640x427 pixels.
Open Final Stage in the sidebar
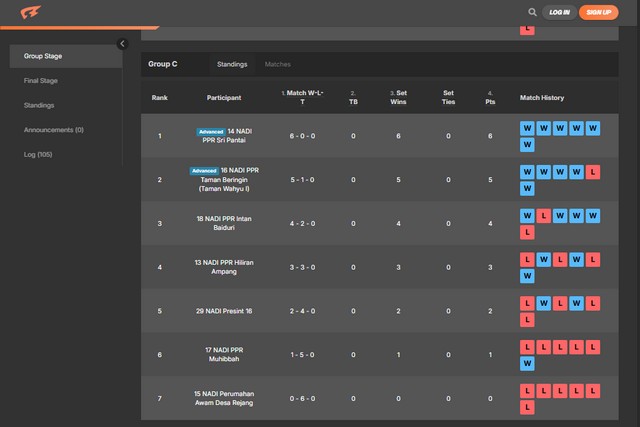click(41, 80)
